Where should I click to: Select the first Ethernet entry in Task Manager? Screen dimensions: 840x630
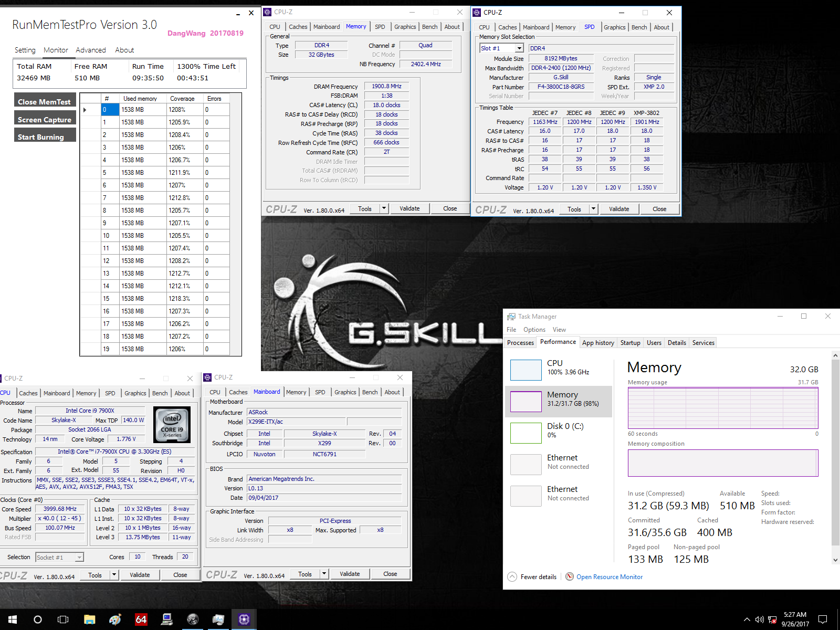(559, 463)
